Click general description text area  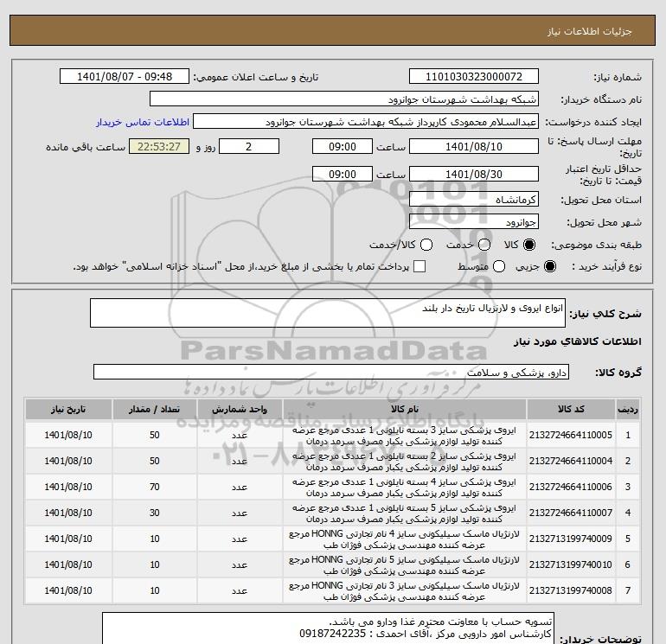click(328, 313)
